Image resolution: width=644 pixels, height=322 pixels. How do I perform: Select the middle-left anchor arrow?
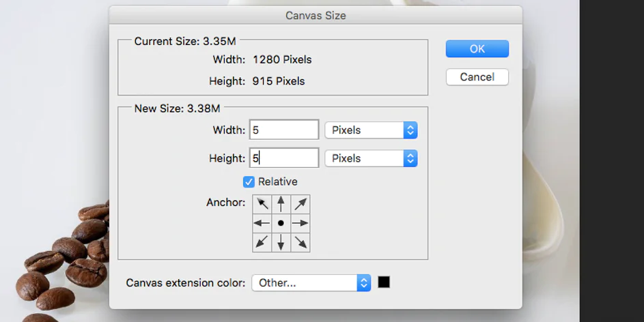click(262, 223)
